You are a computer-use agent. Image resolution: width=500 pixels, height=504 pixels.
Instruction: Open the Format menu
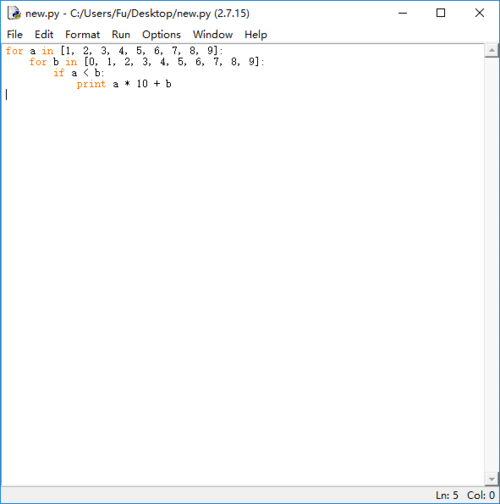coord(82,34)
